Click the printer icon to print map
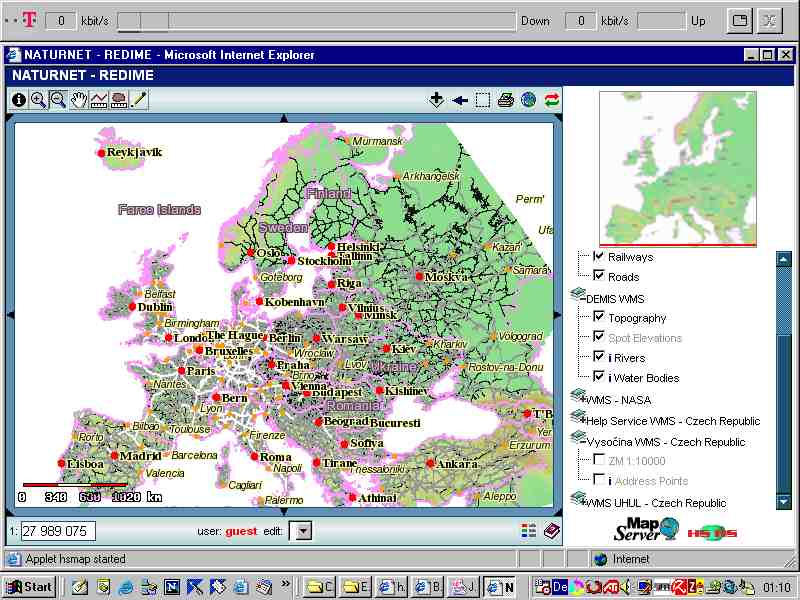The height and width of the screenshot is (600, 800). point(506,99)
